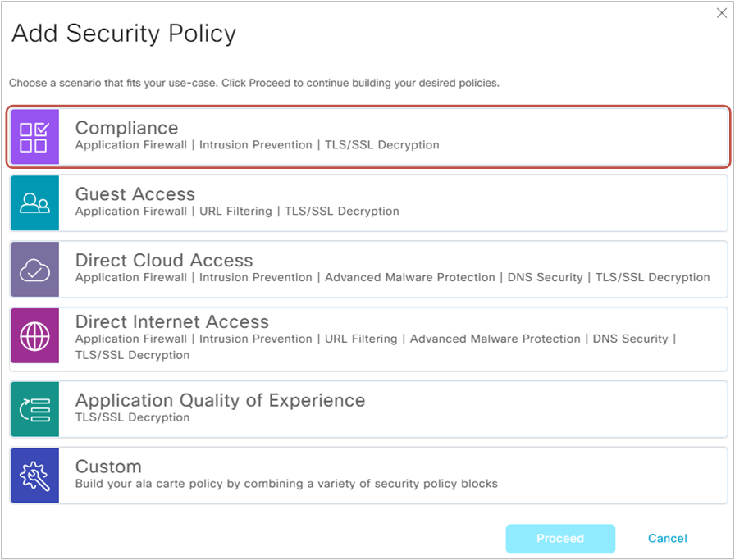Click the Compliance policy checklist icon

(34, 136)
